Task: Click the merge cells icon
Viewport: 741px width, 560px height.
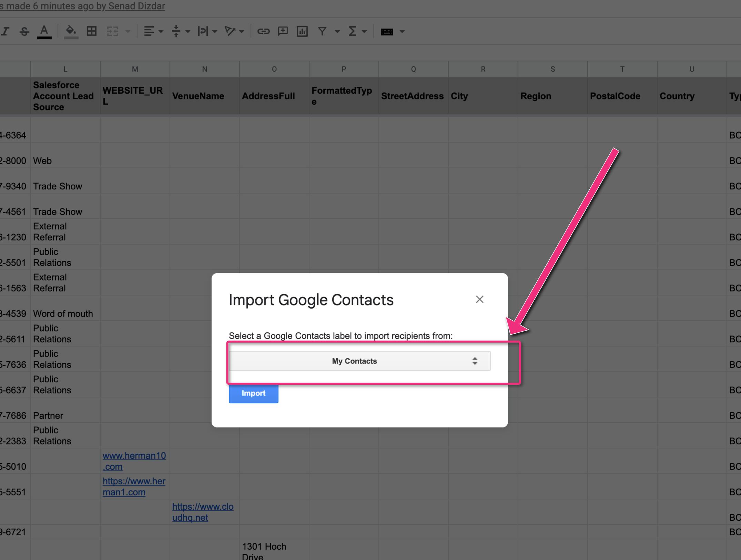Action: click(113, 31)
